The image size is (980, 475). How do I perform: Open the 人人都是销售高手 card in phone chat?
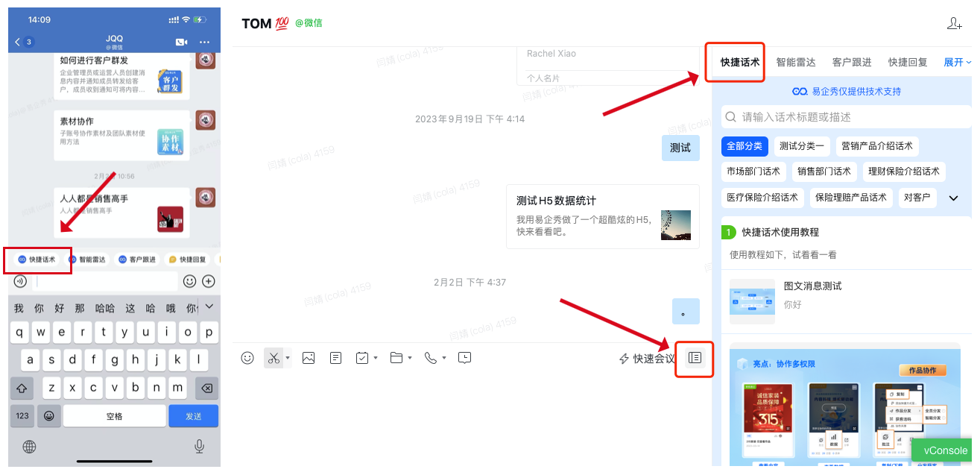[121, 213]
